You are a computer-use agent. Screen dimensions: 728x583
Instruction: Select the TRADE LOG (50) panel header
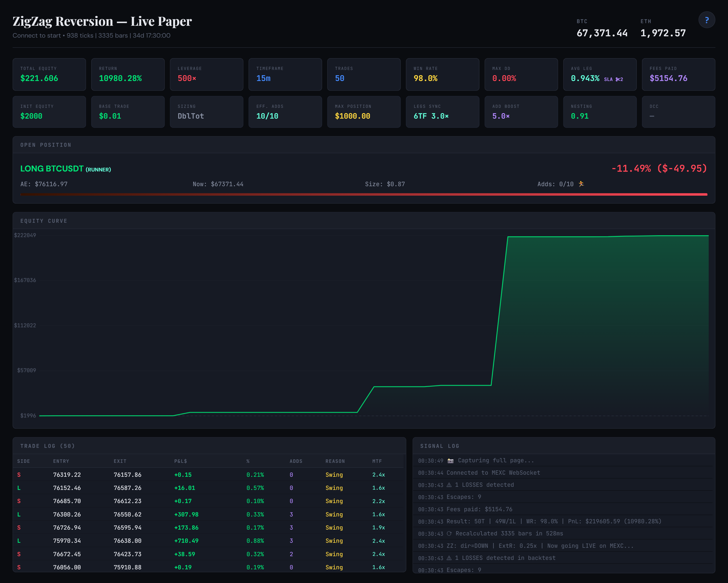point(48,446)
